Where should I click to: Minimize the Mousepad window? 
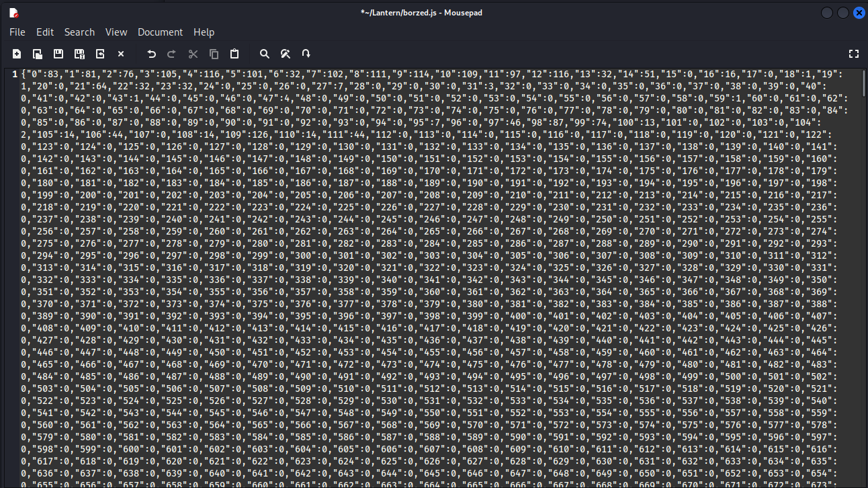[826, 12]
